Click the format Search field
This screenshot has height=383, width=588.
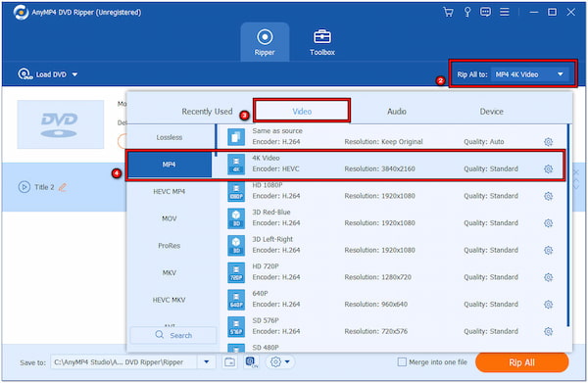point(173,335)
